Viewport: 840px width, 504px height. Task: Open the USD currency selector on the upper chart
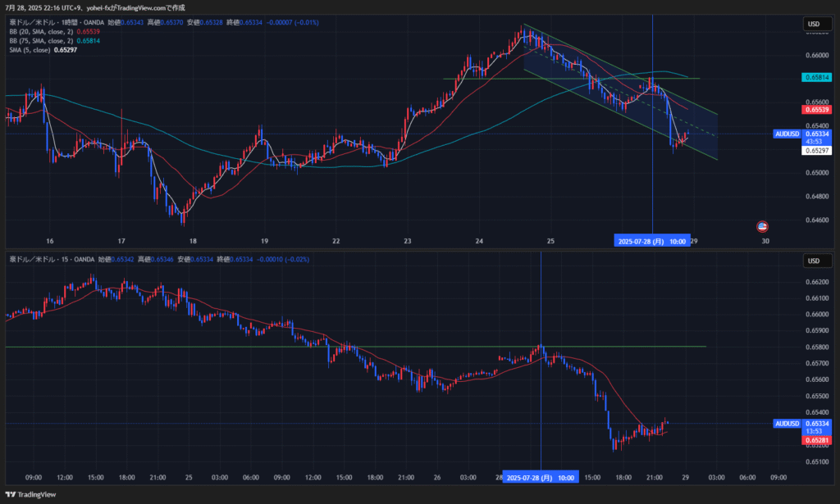point(814,24)
